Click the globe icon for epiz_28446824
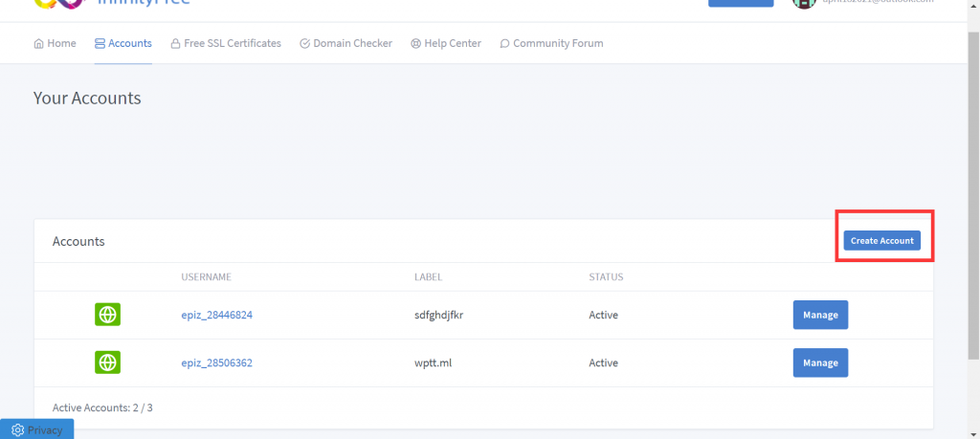Screen dimensions: 980x439 click(107, 315)
